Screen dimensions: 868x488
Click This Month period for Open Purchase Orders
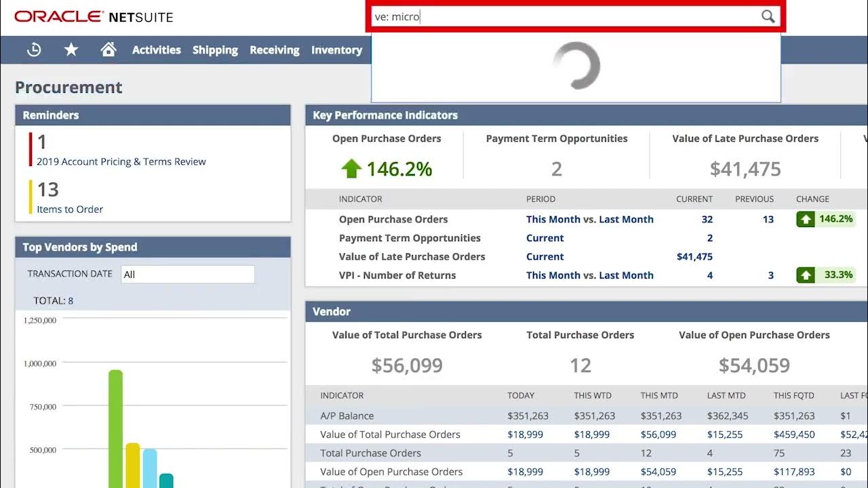[x=553, y=220]
